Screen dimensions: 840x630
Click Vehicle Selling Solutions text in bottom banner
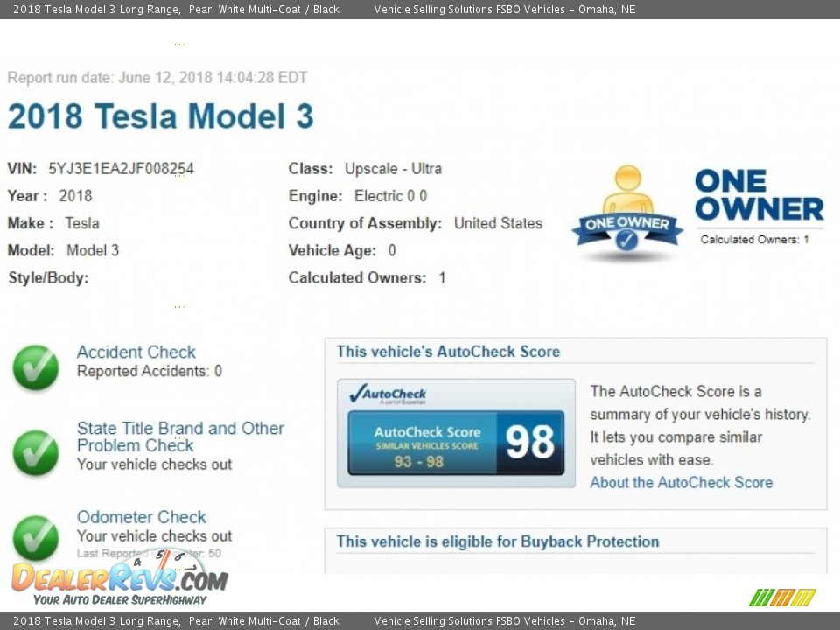point(505,621)
